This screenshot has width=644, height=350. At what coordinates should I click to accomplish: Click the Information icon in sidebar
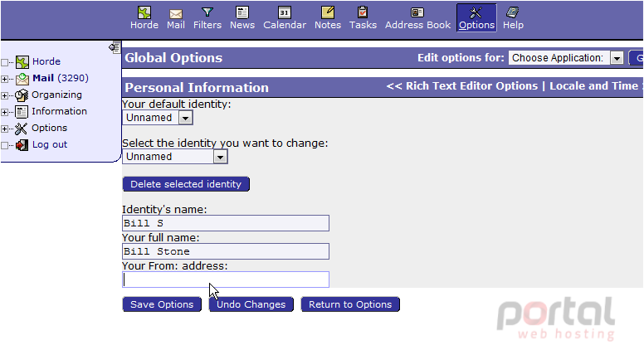click(22, 112)
